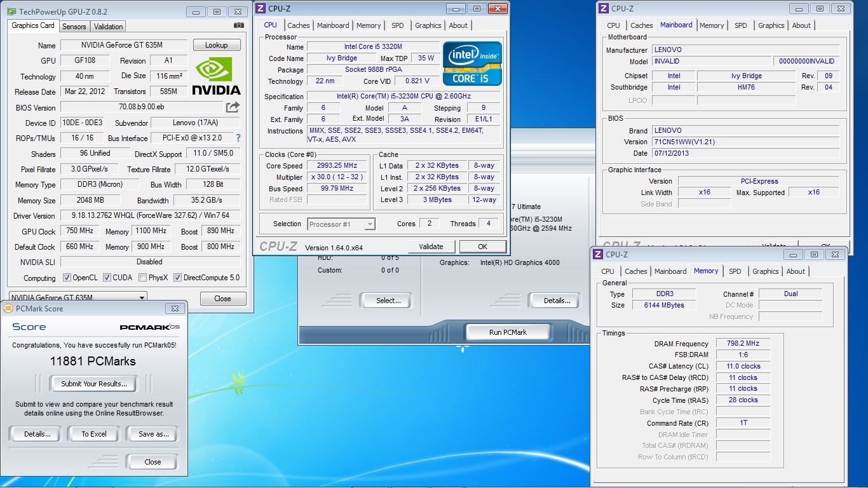
Task: Open the Caches tab in main CPU-Z
Action: pos(299,25)
